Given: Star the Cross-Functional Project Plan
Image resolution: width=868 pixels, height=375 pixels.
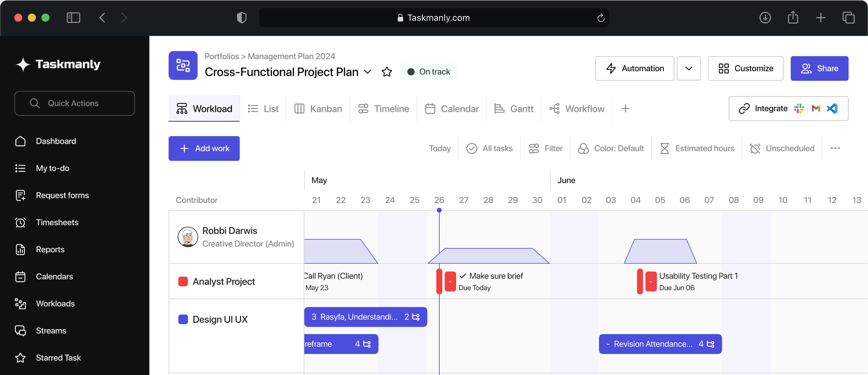Looking at the screenshot, I should [x=386, y=72].
